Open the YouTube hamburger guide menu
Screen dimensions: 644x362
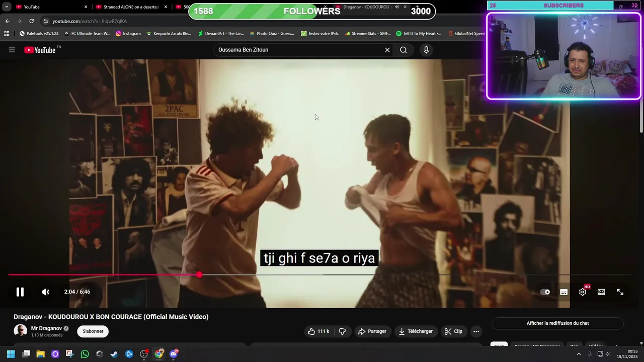pyautogui.click(x=12, y=50)
